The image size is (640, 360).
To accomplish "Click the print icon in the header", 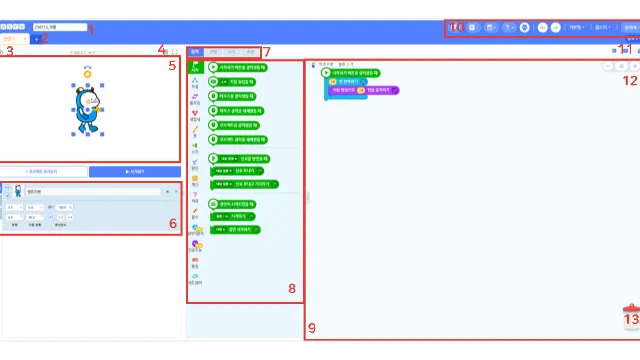I will (x=524, y=27).
